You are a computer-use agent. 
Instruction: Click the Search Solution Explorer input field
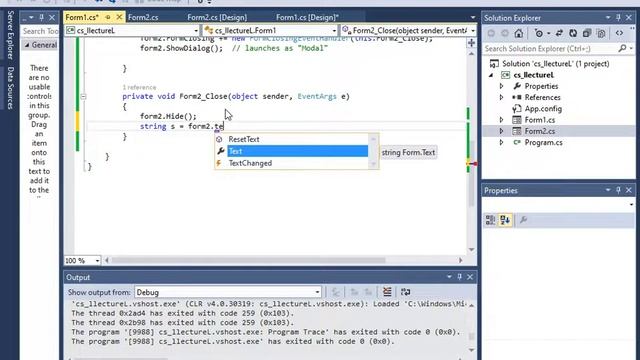pos(549,49)
